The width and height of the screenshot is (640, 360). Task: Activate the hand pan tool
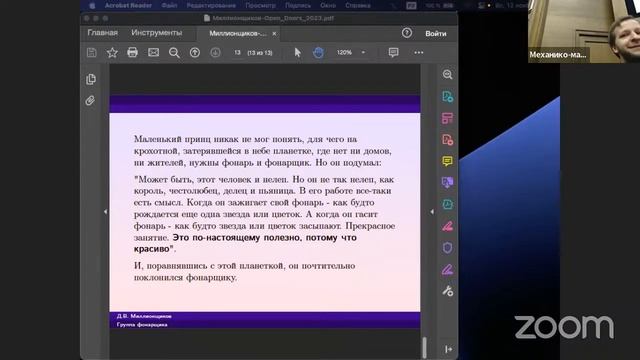(x=318, y=52)
